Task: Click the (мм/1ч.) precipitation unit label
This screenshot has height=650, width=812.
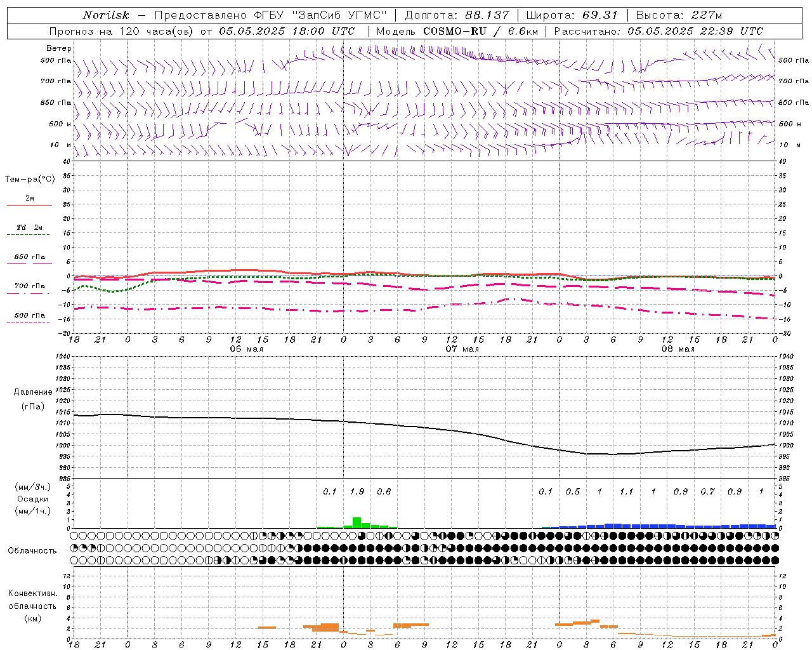Action: 33,511
